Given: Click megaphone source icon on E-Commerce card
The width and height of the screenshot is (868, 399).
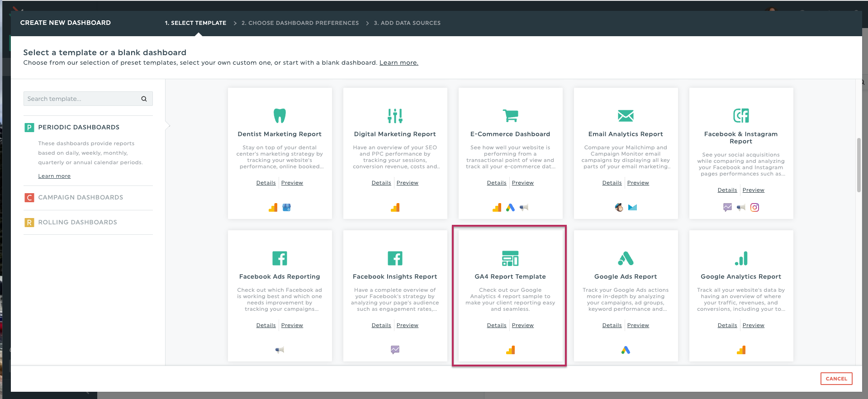Looking at the screenshot, I should click(524, 208).
